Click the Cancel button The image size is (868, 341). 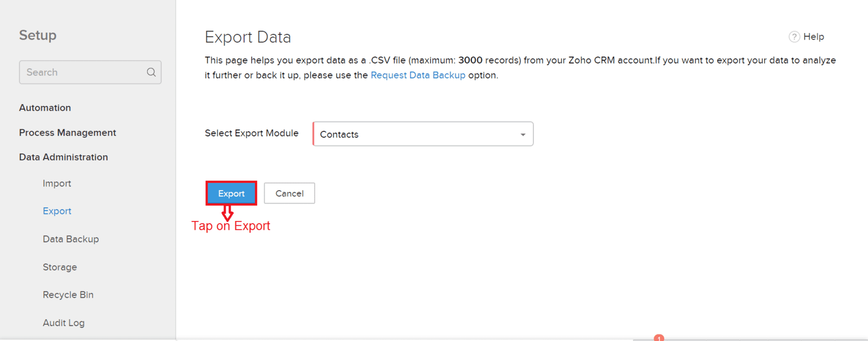[x=289, y=193]
